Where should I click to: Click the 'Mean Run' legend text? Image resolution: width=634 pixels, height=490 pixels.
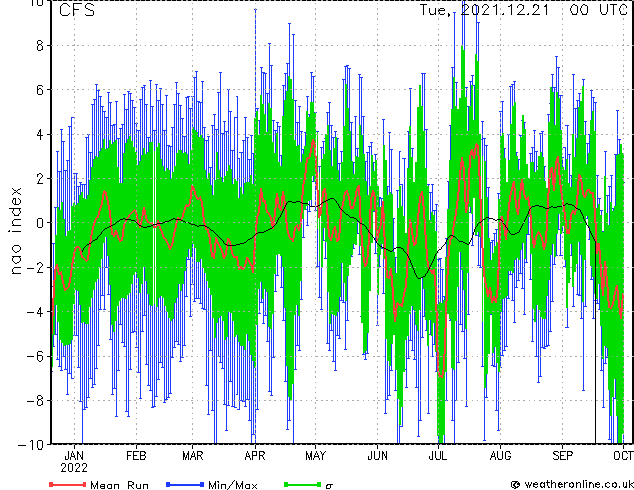[119, 485]
